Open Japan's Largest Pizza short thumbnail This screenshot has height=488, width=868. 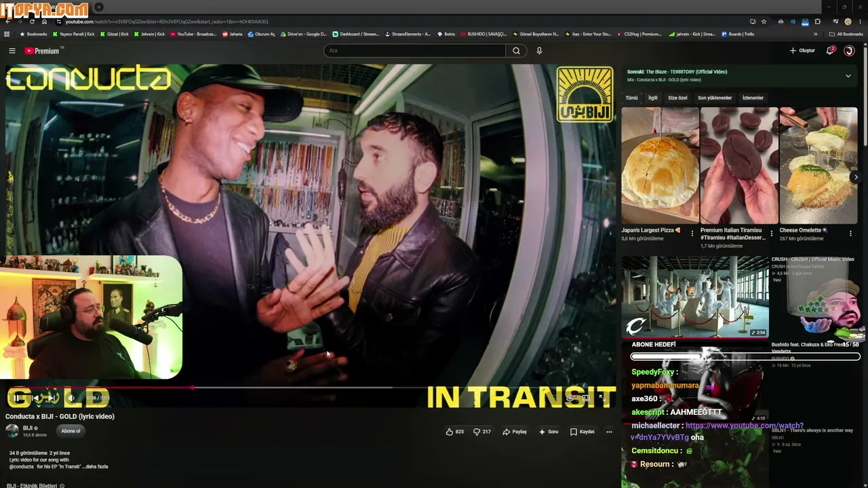point(660,165)
